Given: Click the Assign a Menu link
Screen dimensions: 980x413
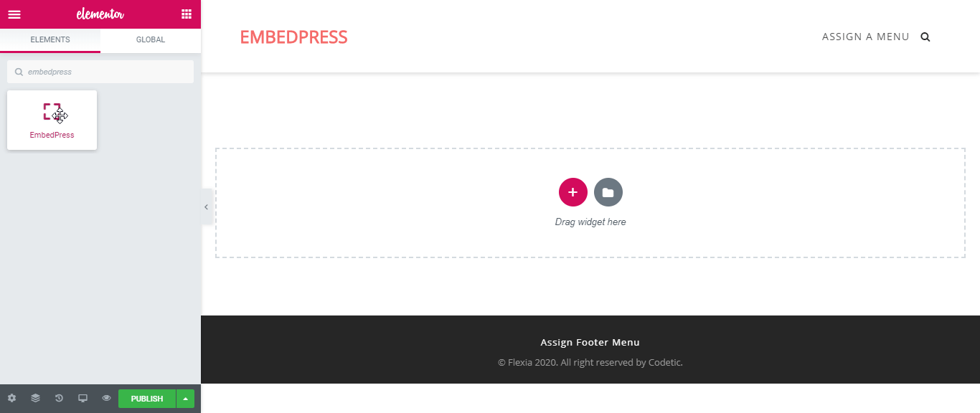Looking at the screenshot, I should point(865,37).
